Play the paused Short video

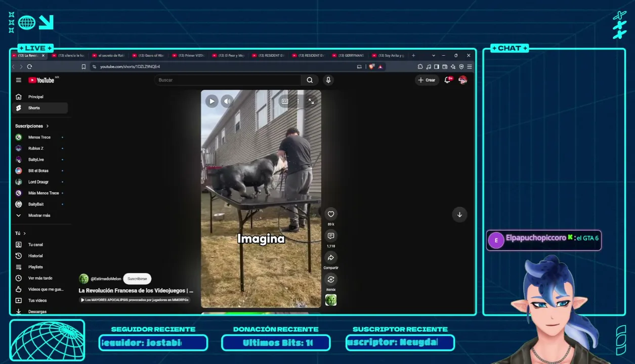click(212, 101)
